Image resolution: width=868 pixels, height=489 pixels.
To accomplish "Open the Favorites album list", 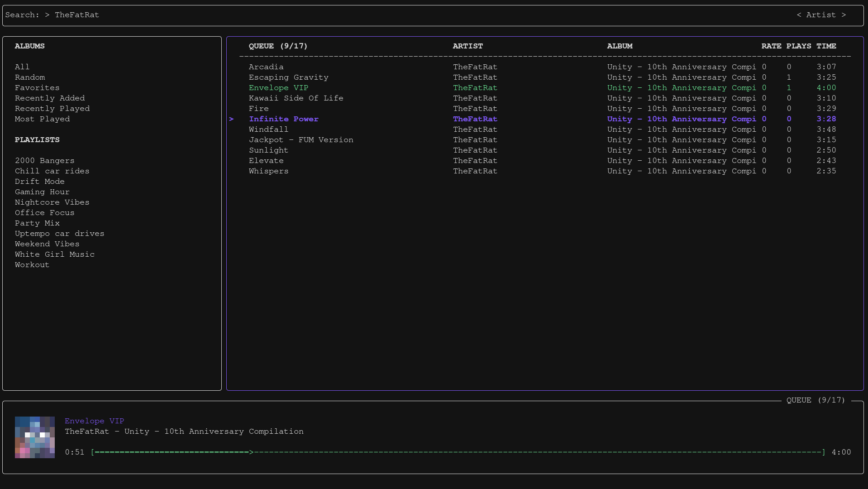I will pyautogui.click(x=37, y=88).
